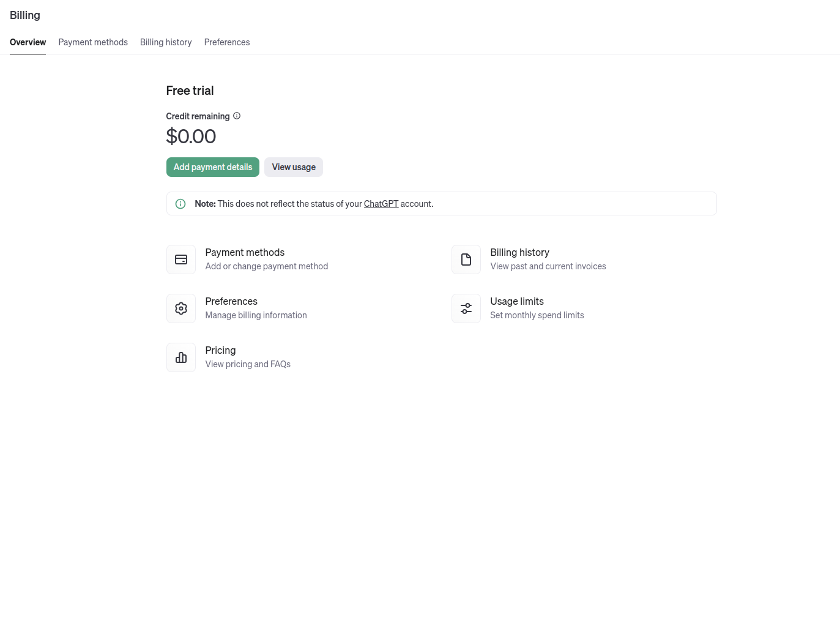Go to the Preferences tab
840x620 pixels.
[227, 42]
